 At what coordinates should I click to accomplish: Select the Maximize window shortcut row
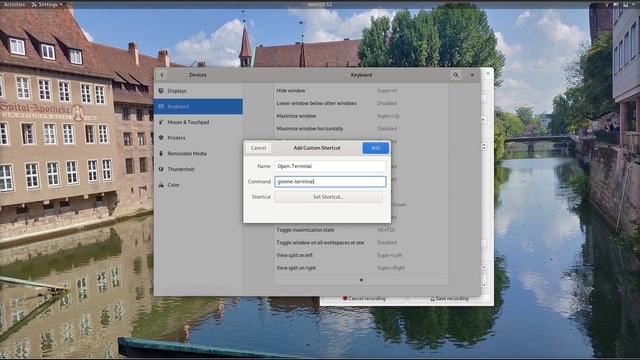pyautogui.click(x=361, y=116)
